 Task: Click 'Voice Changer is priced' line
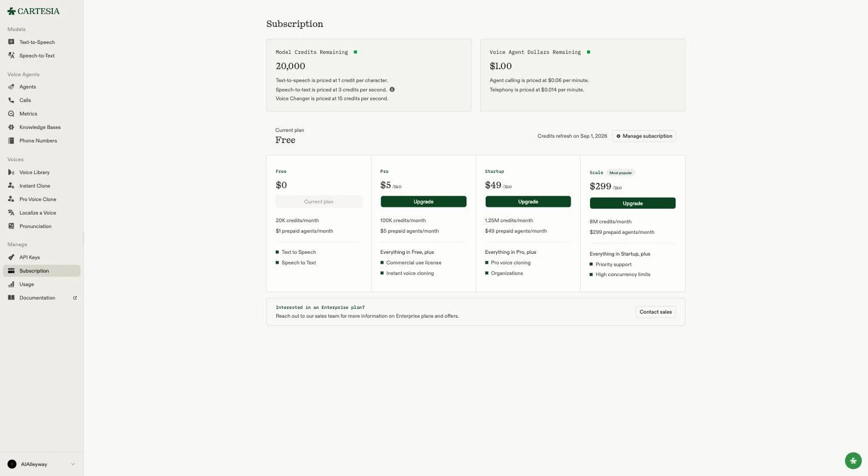[x=332, y=98]
